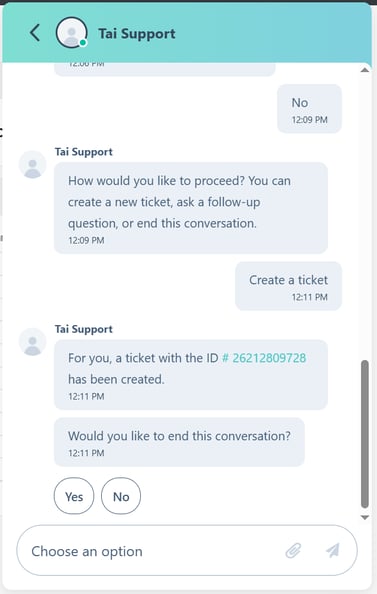Send message with the paper plane icon
The width and height of the screenshot is (377, 594).
333,550
